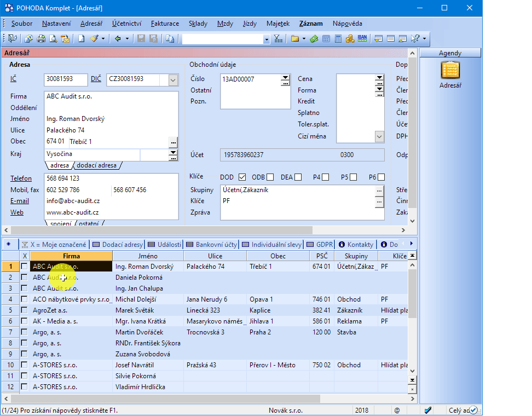Click the second save-all floppy icon
This screenshot has height=416, width=532.
[153, 39]
